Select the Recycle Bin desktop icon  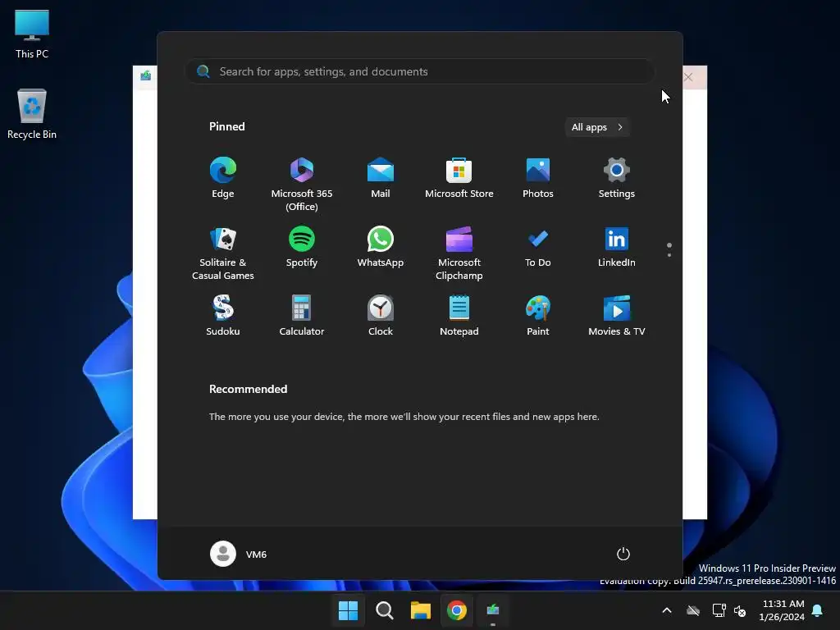tap(32, 114)
